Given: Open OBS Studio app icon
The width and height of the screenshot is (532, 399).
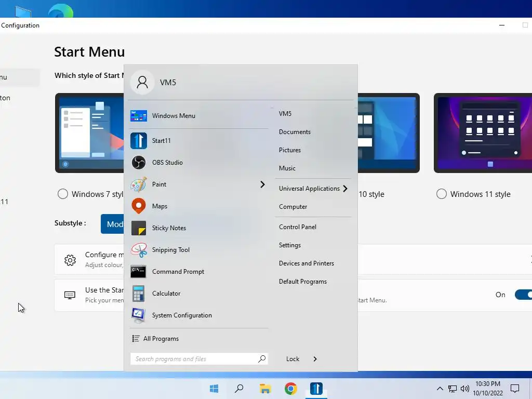Looking at the screenshot, I should pos(138,163).
